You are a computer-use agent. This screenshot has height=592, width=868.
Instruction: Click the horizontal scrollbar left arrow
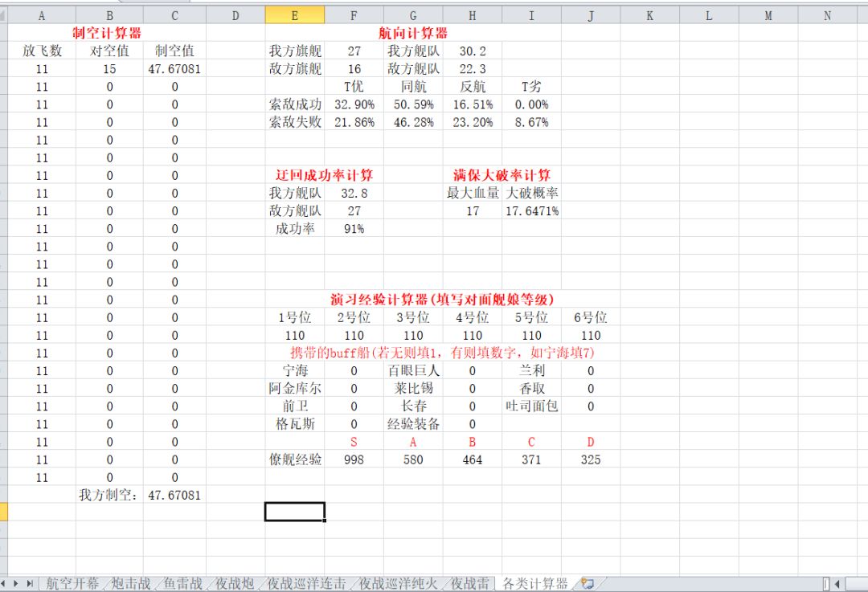[x=837, y=584]
